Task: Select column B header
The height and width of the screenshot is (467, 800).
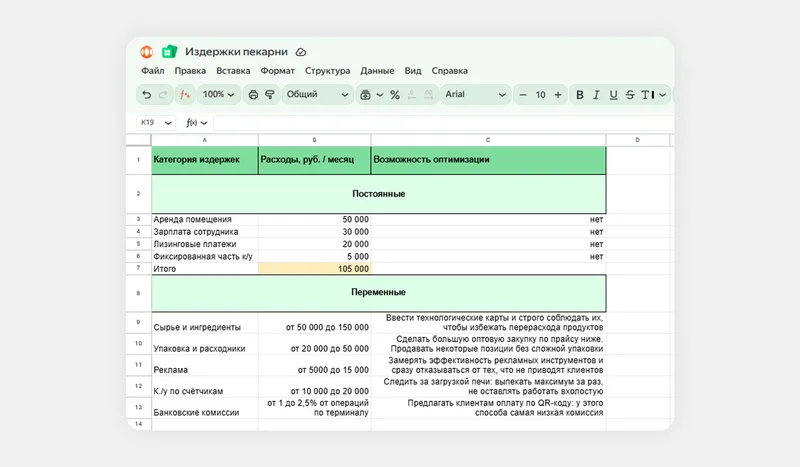Action: [x=314, y=140]
